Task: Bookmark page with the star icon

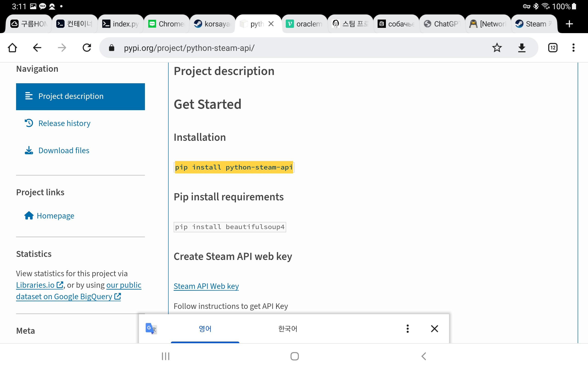Action: [x=497, y=48]
